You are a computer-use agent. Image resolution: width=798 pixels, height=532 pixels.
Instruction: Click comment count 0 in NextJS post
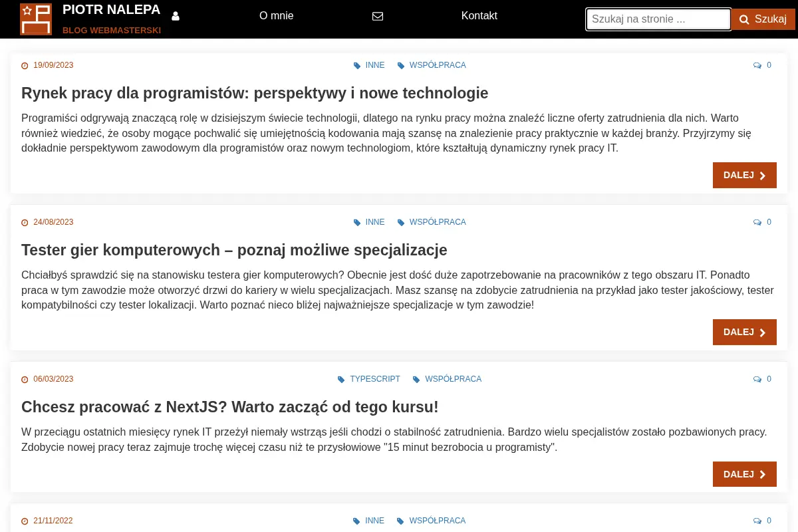(x=769, y=379)
